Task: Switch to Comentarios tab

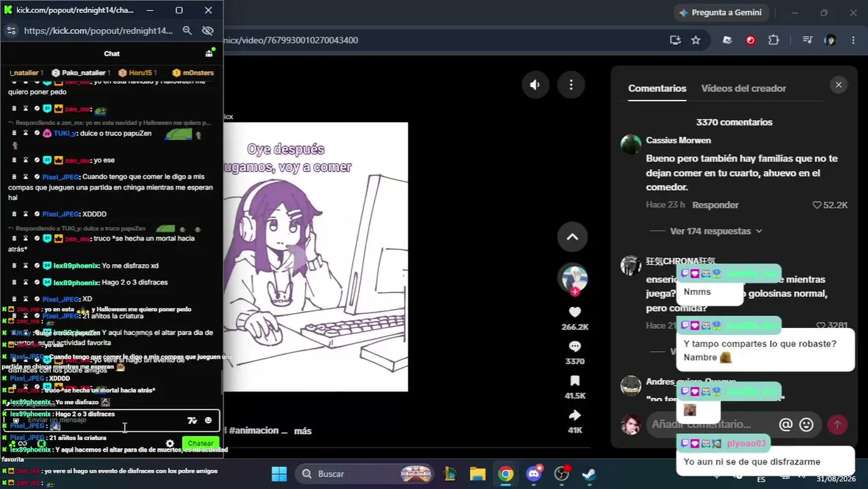Action: [x=657, y=88]
